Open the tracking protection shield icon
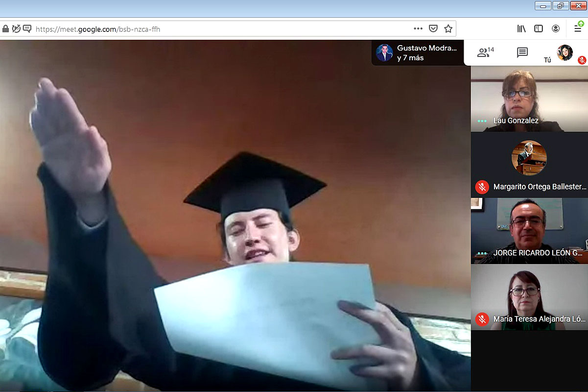The width and height of the screenshot is (588, 392). [x=16, y=29]
